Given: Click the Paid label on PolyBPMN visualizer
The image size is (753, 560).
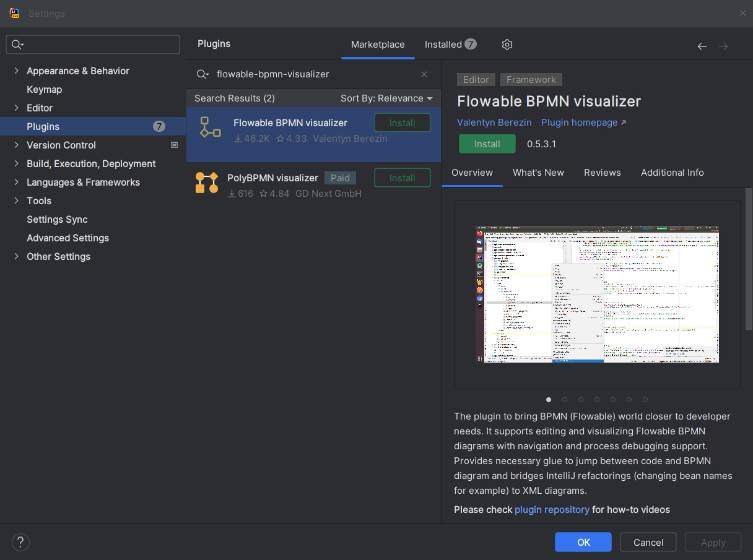Looking at the screenshot, I should tap(340, 178).
